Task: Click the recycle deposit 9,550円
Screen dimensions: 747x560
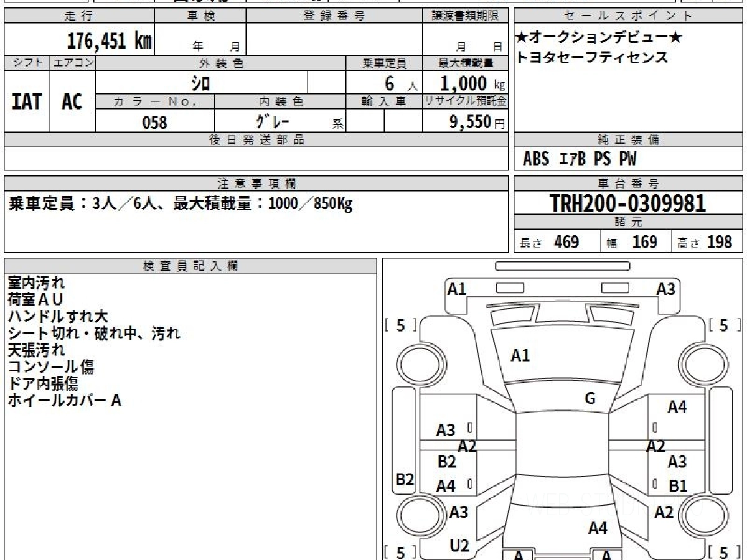Action: tap(477, 123)
